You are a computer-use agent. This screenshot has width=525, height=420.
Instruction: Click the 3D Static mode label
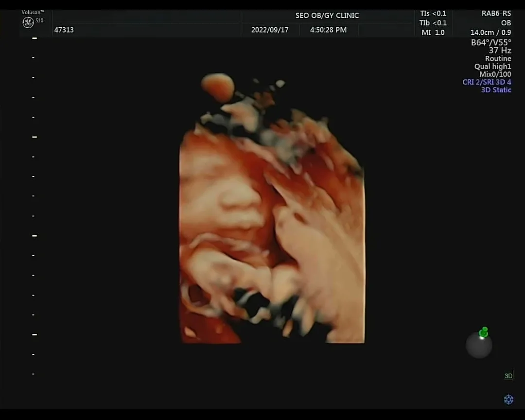click(x=496, y=90)
